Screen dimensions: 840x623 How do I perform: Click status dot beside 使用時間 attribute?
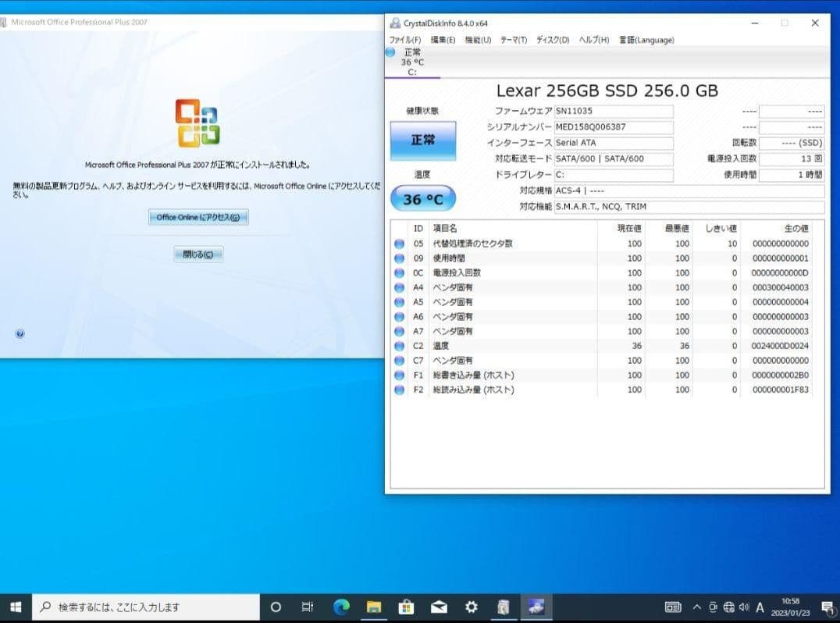[x=399, y=258]
